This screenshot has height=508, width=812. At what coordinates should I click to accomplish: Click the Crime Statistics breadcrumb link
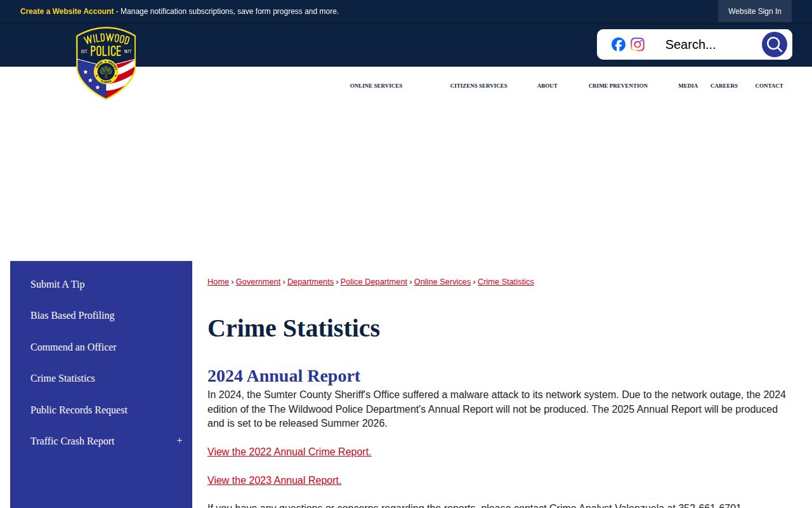coord(506,282)
